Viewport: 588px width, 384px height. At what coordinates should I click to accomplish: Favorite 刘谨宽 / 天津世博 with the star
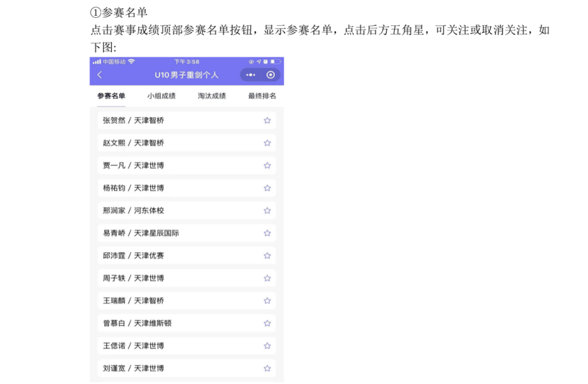click(267, 368)
